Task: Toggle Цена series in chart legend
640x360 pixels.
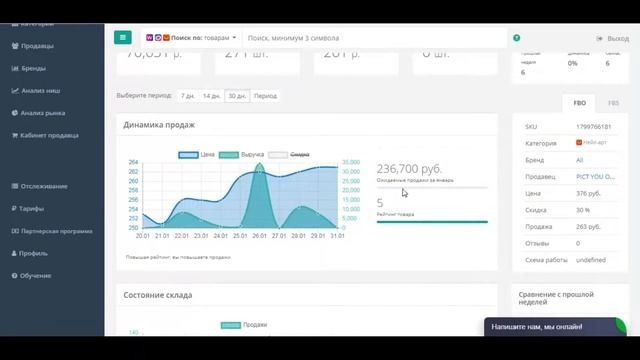Action: [196, 155]
